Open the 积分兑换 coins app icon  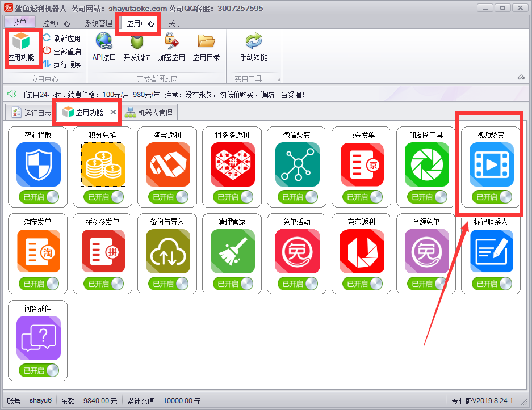point(103,164)
